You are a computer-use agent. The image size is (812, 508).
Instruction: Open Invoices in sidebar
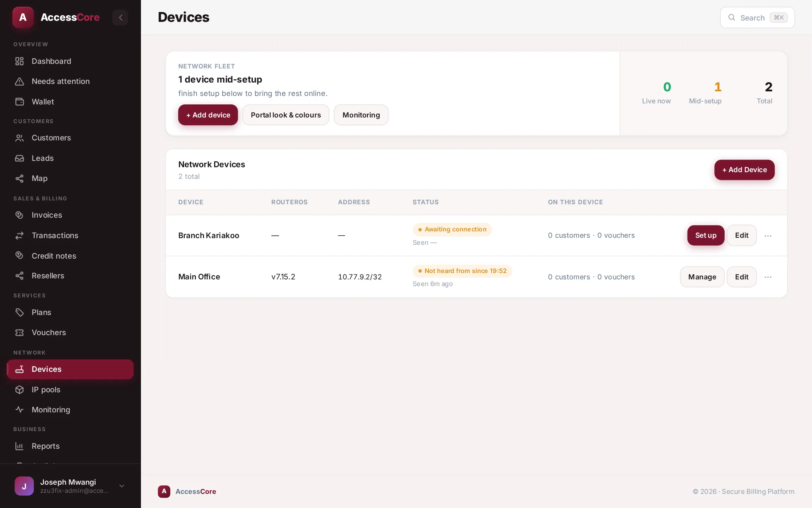[x=70, y=215]
